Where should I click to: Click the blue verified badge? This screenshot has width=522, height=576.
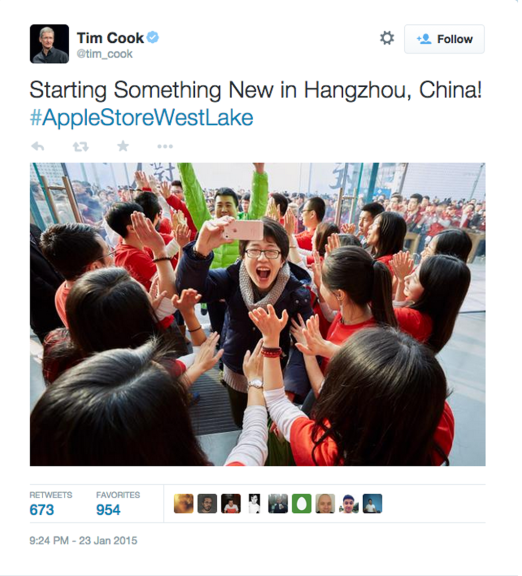point(153,37)
